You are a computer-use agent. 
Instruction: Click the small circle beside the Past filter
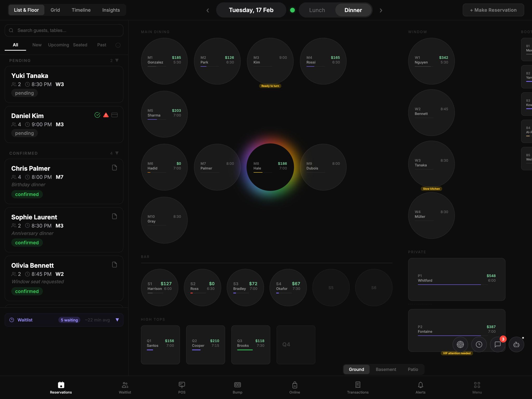pos(118,45)
